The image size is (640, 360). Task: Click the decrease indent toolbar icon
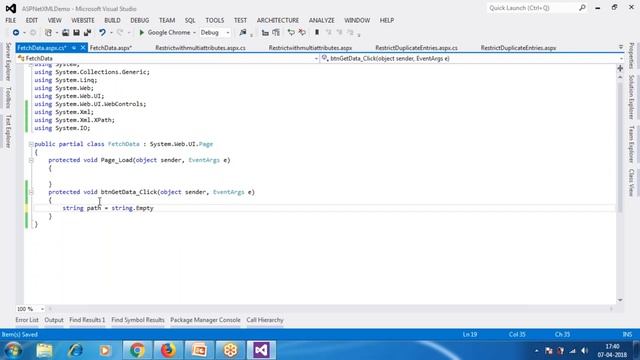265,33
